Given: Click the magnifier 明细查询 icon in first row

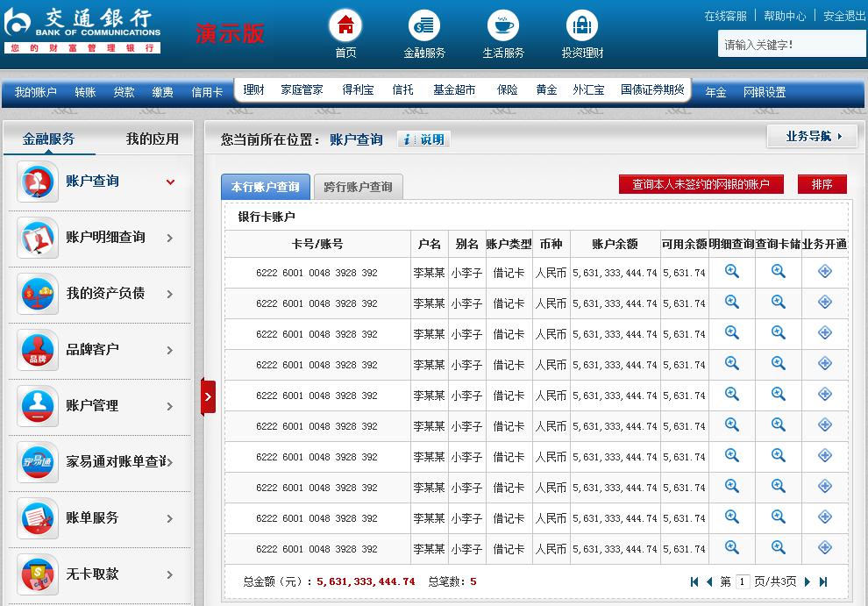Looking at the screenshot, I should (x=731, y=272).
